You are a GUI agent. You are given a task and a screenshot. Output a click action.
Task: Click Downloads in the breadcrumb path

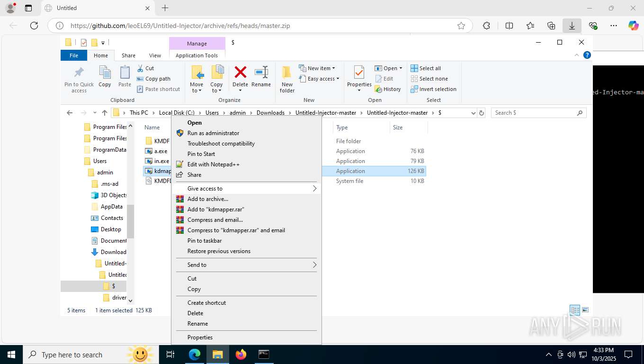click(x=270, y=113)
